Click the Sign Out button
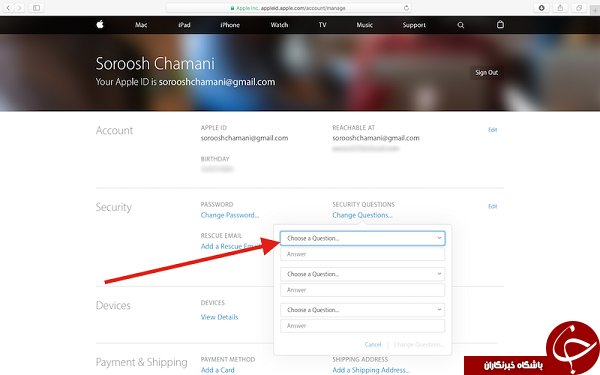Screen dimensions: 600x375 (486, 73)
